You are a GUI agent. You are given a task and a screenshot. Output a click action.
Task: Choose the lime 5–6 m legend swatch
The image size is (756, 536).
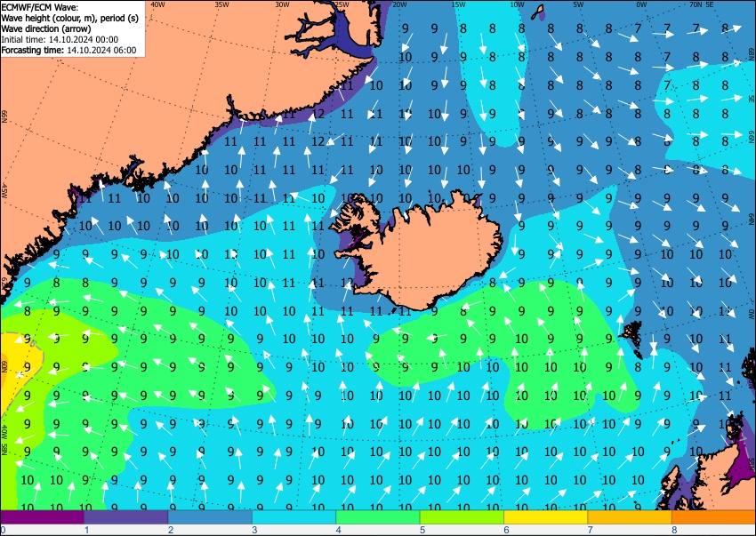tap(462, 517)
